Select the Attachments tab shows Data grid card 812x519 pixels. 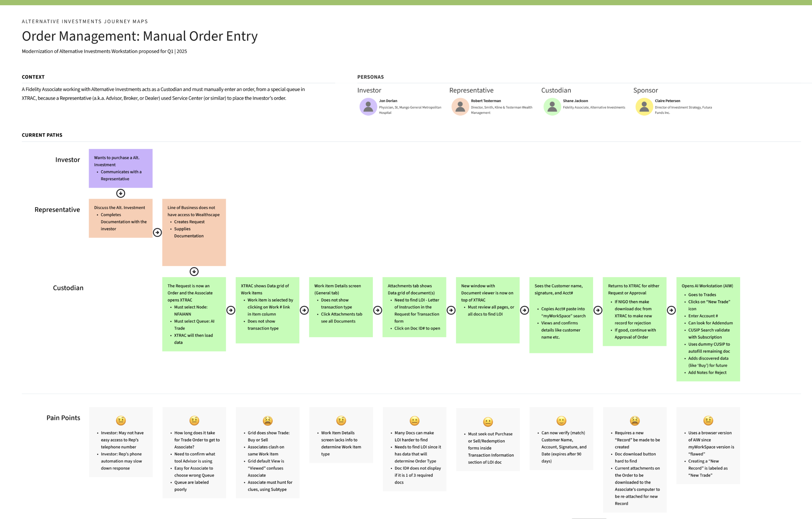tap(414, 307)
